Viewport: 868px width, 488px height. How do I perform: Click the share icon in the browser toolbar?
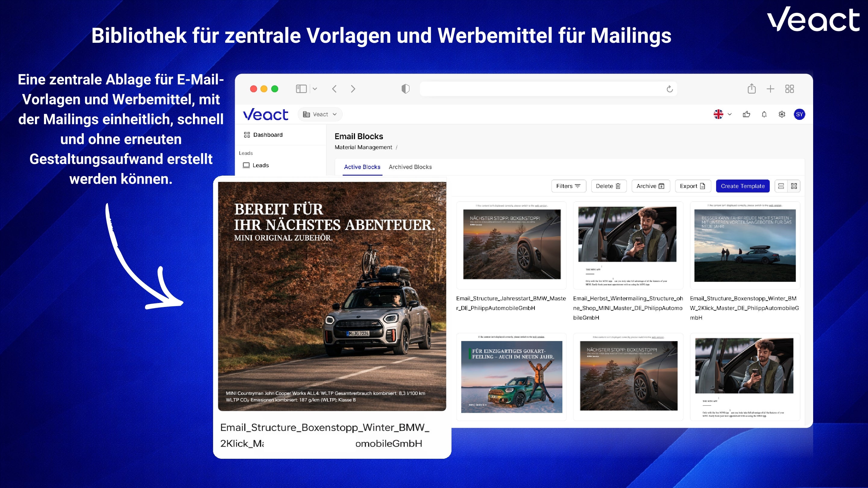tap(752, 89)
